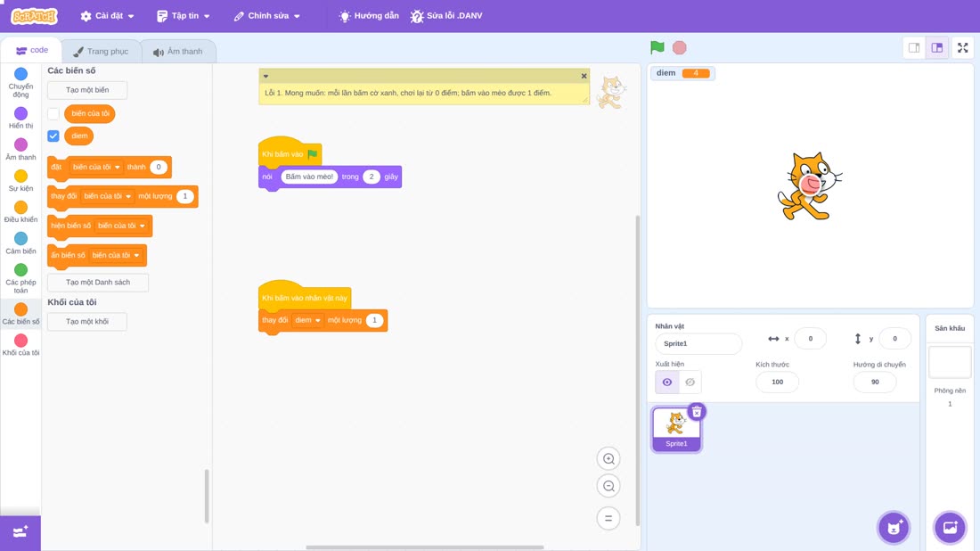The height and width of the screenshot is (551, 980).
Task: Choose a new sprite with cat button
Action: click(894, 527)
